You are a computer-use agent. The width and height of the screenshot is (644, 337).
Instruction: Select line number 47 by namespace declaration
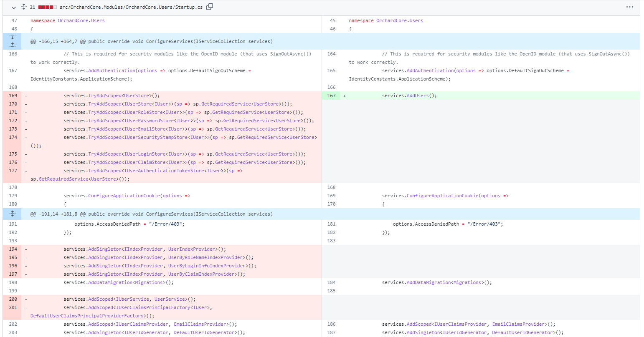click(x=13, y=20)
